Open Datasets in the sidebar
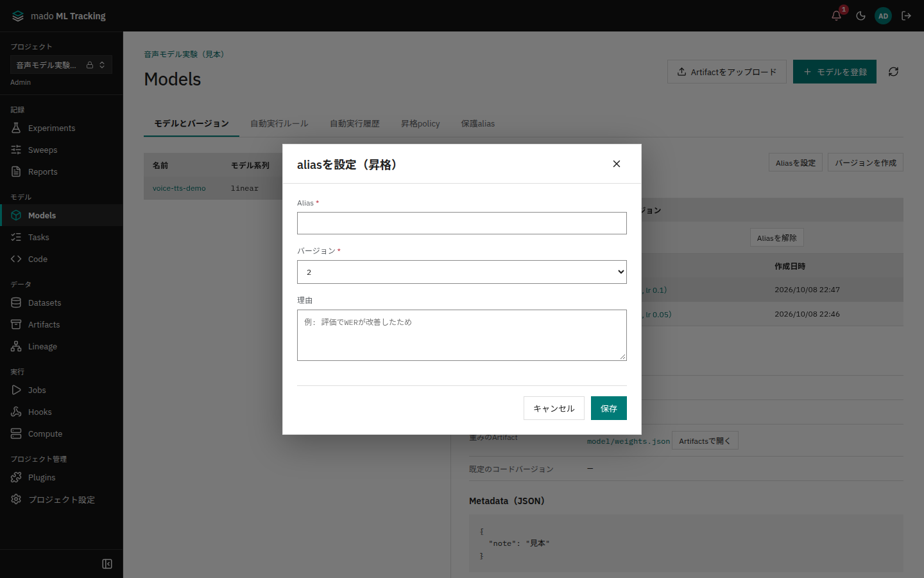Viewport: 924px width, 578px height. point(62,302)
